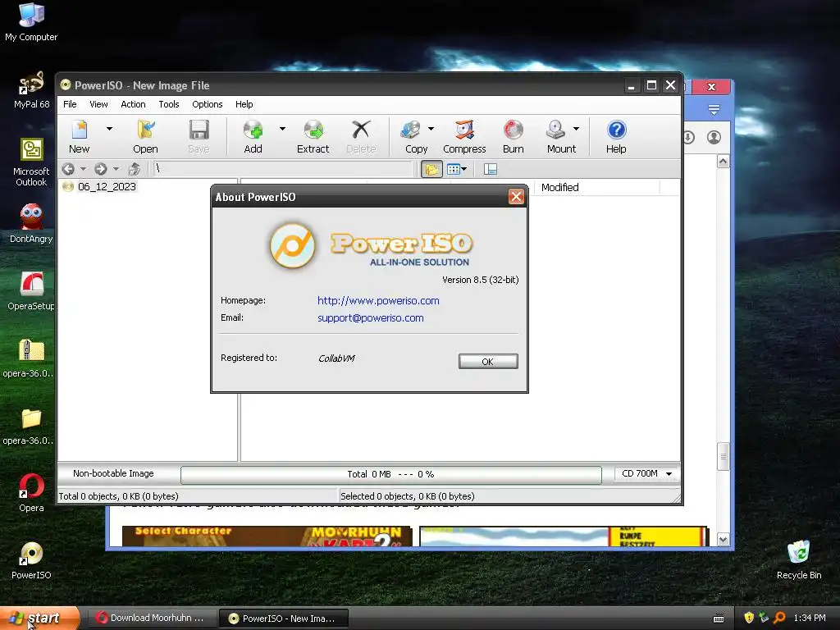Open the View menu
The image size is (840, 630).
[x=98, y=104]
